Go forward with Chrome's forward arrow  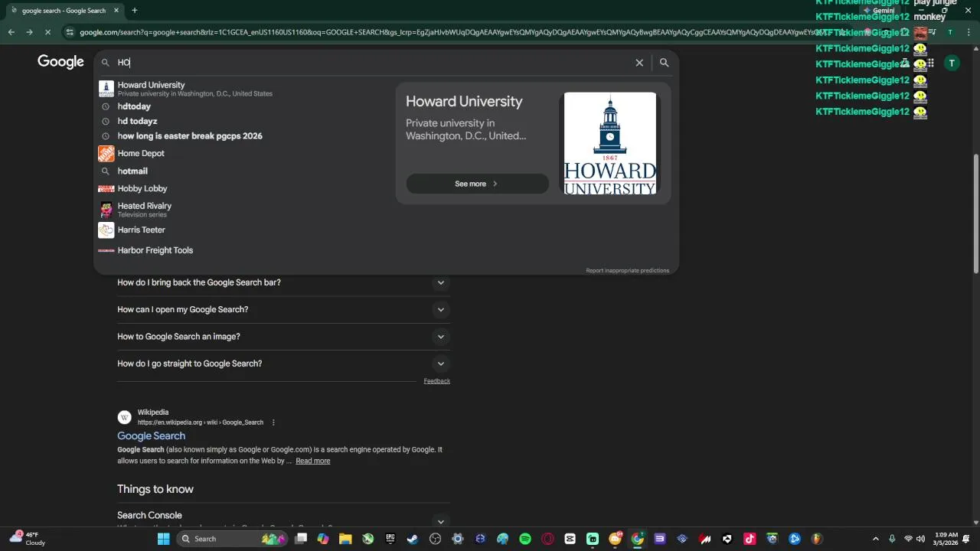coord(29,32)
